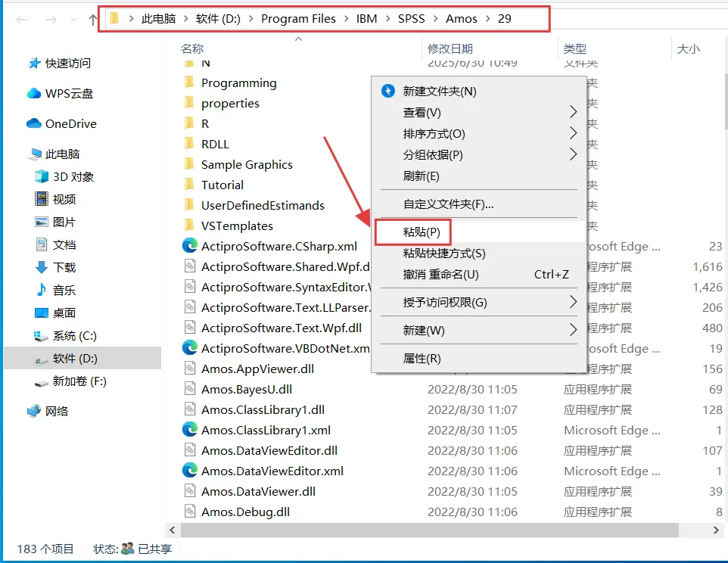Click folder icon of Sample Graphics

(x=189, y=164)
